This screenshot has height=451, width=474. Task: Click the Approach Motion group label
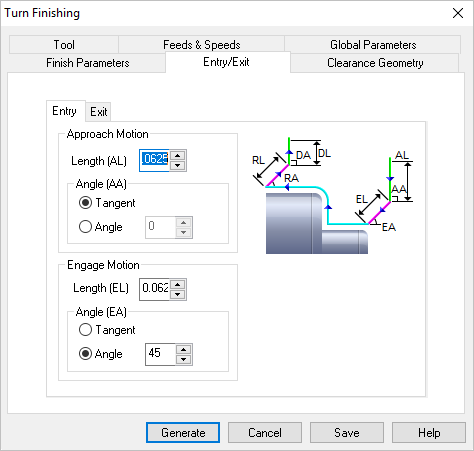click(107, 134)
